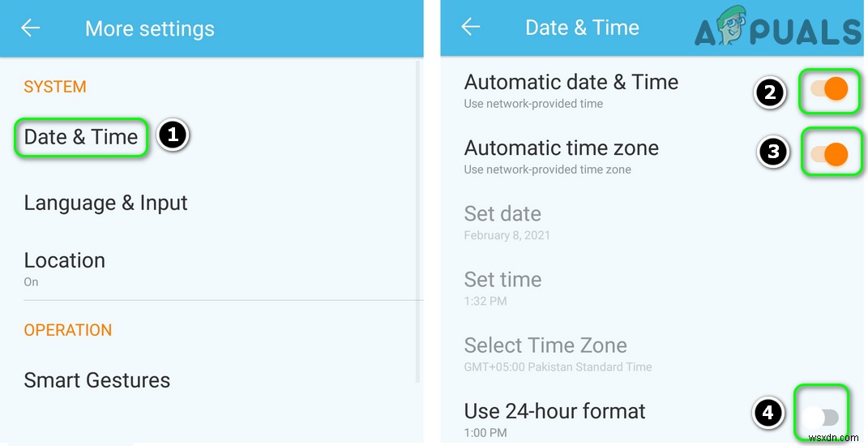Click the step 4 number badge
Screen dimensions: 868x446
point(768,415)
